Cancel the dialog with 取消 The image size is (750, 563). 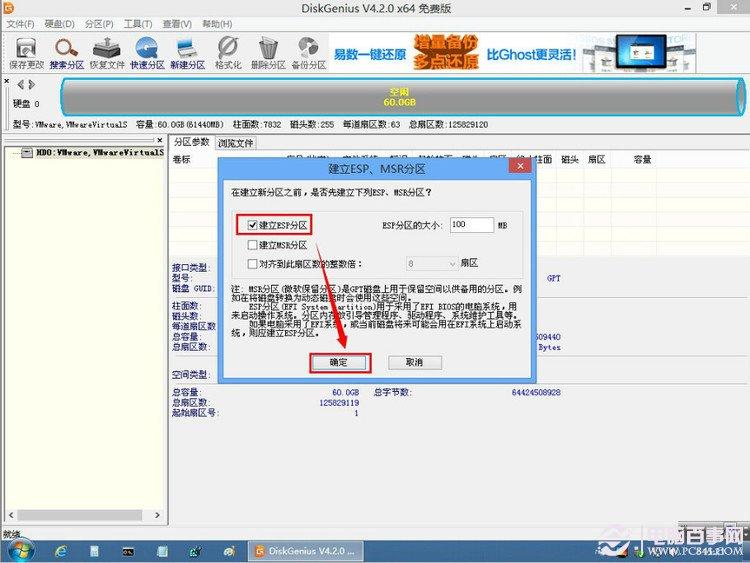[414, 363]
